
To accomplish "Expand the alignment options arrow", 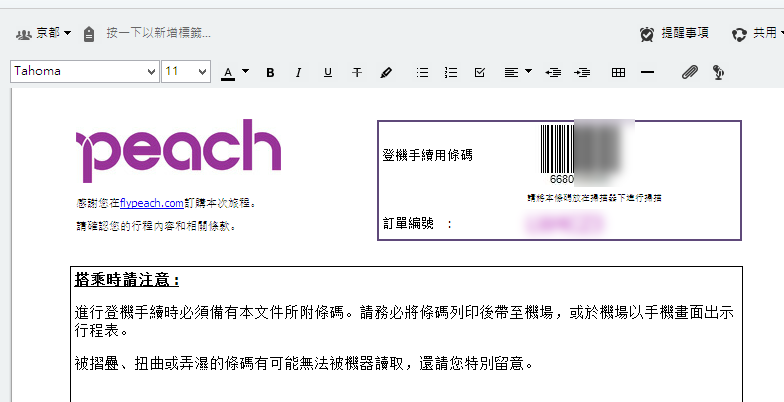I will pyautogui.click(x=529, y=72).
